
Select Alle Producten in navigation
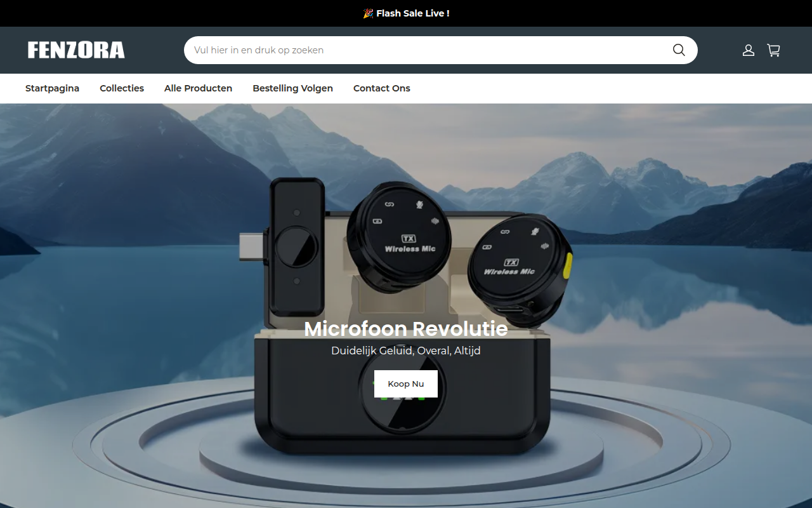(198, 88)
